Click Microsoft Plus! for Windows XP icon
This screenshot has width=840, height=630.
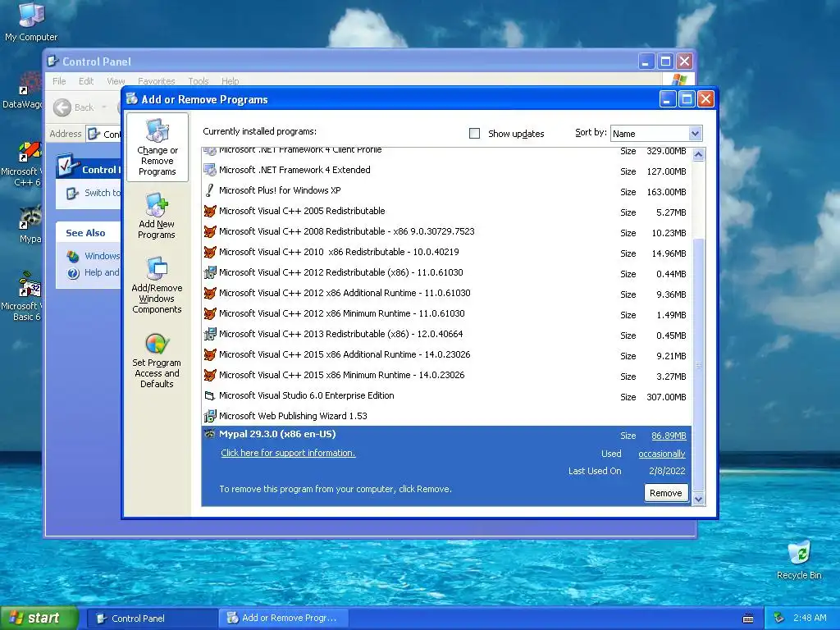pos(210,190)
